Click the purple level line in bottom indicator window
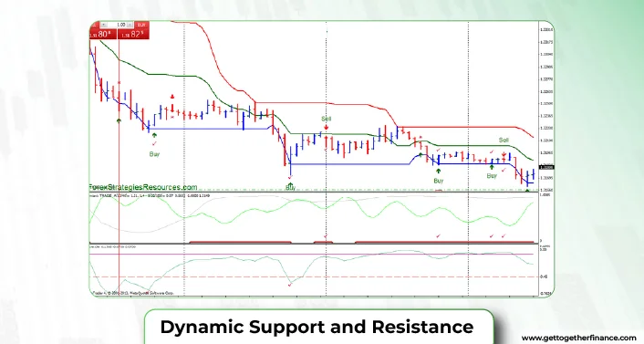The height and width of the screenshot is (344, 644). (314, 254)
